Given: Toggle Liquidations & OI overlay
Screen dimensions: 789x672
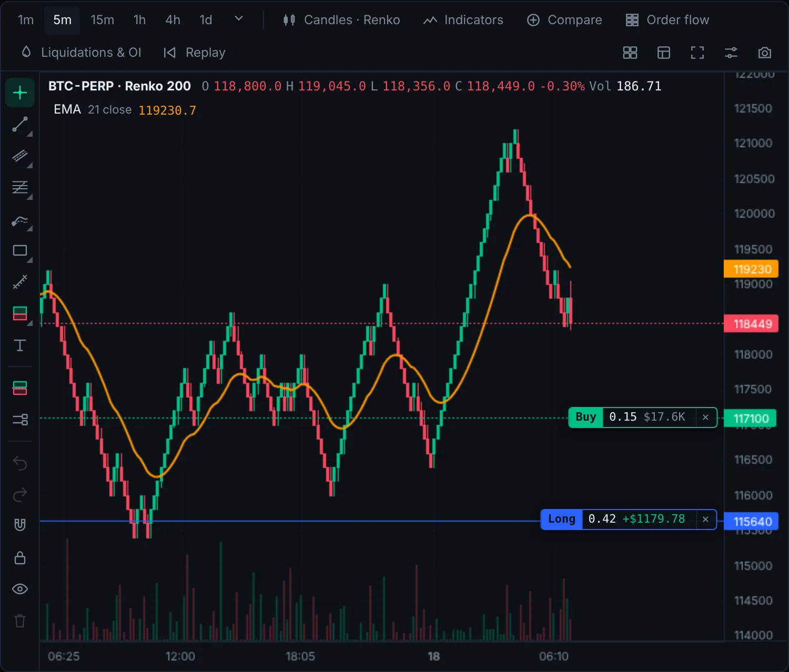Looking at the screenshot, I should 81,53.
